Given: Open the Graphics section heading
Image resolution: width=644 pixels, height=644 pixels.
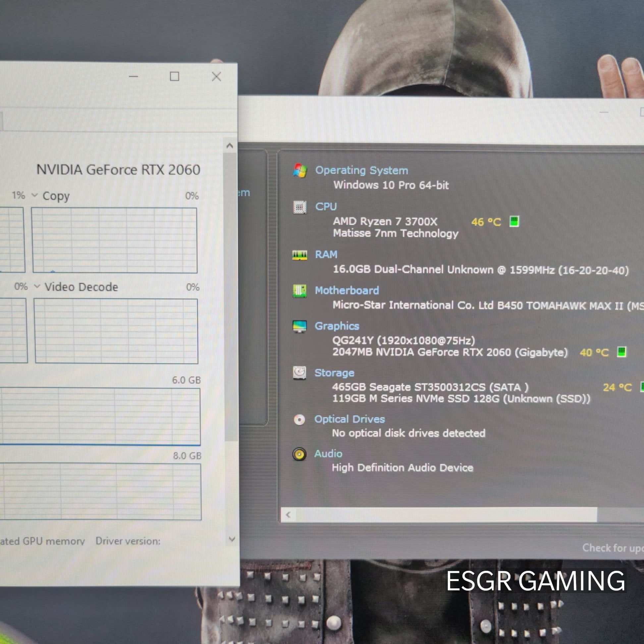Looking at the screenshot, I should click(x=337, y=326).
